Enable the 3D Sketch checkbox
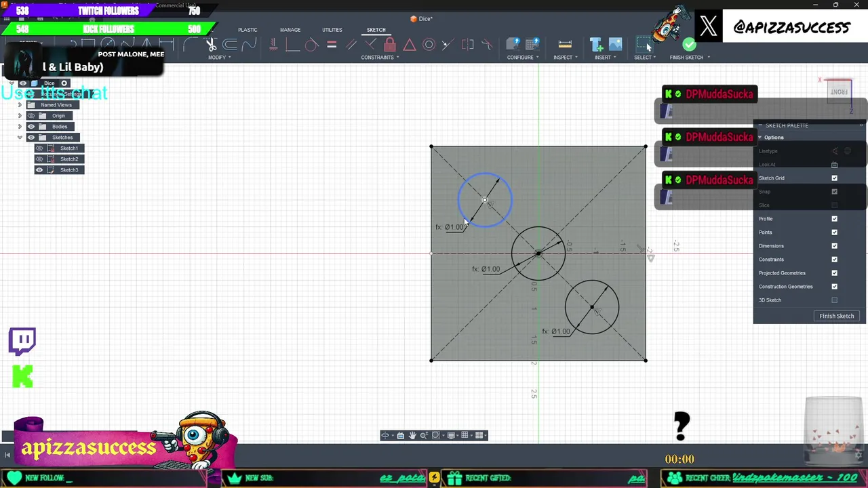Viewport: 868px width, 488px height. tap(834, 300)
